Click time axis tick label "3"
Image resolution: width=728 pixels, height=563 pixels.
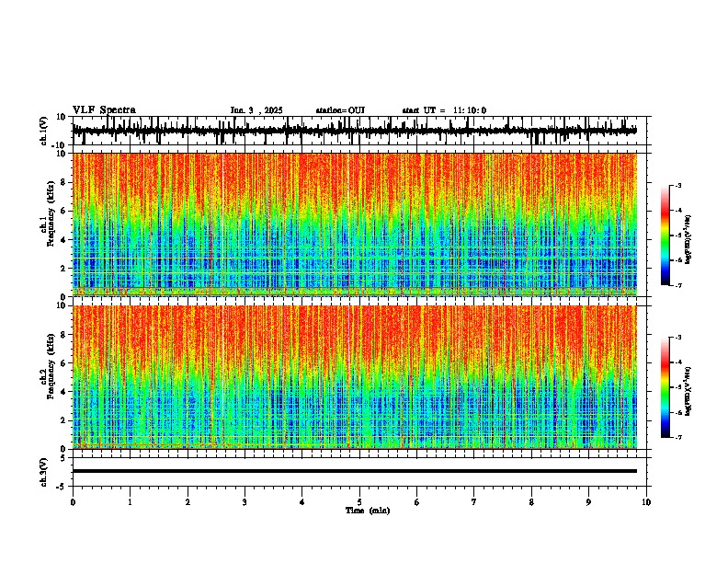(x=245, y=502)
